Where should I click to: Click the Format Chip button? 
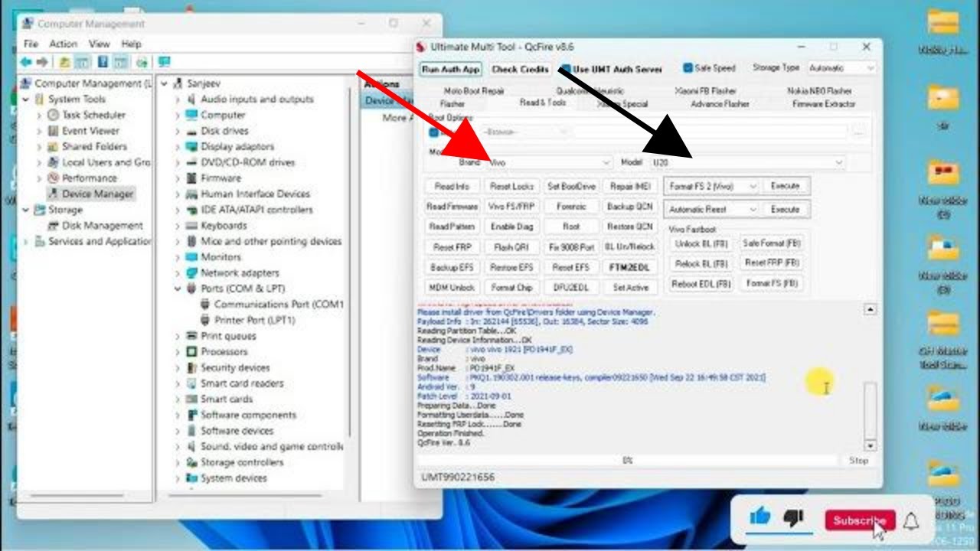pos(512,288)
